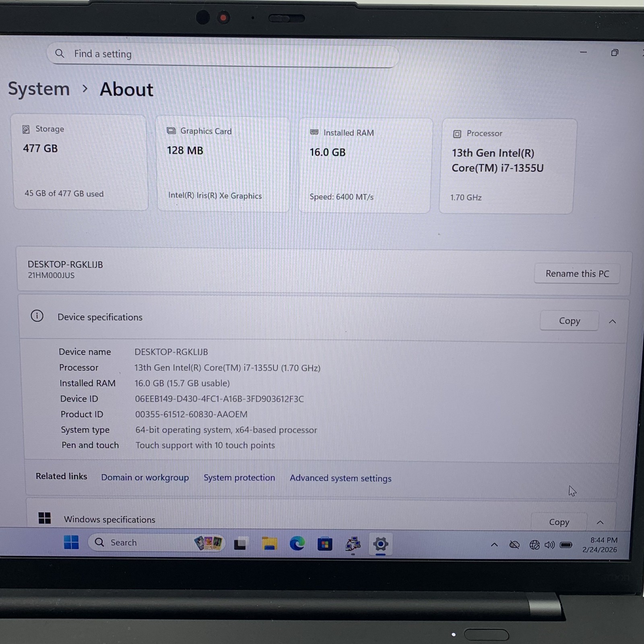Open the Start menu from the taskbar
Viewport: 644px width, 644px height.
(71, 543)
